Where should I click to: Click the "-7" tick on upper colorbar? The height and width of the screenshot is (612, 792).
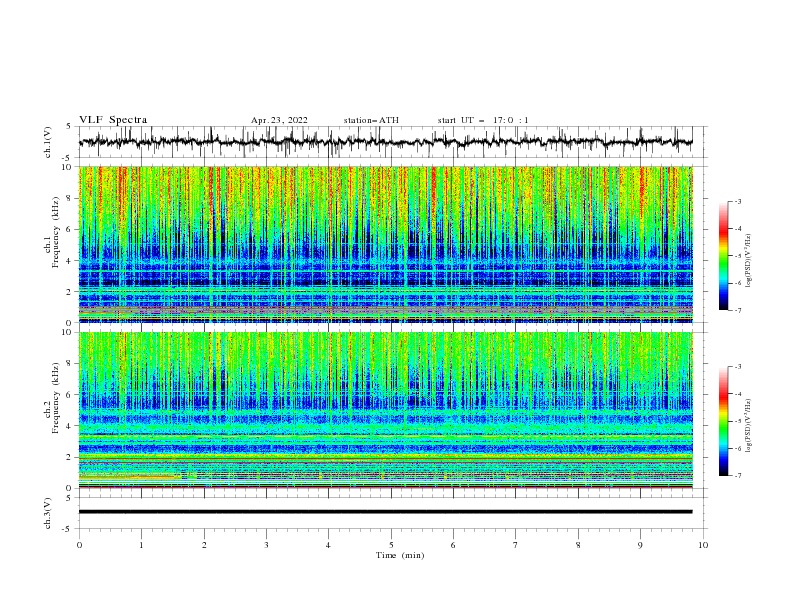pos(738,310)
